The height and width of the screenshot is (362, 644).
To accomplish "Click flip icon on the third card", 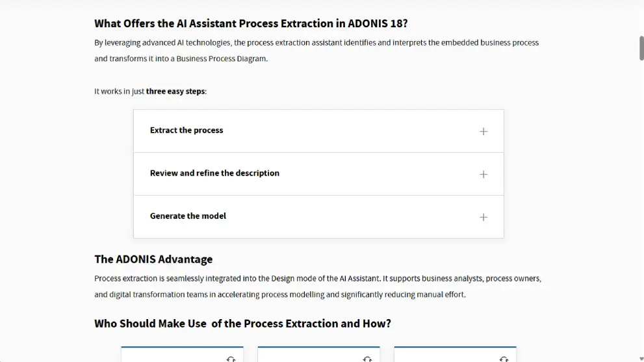I will pyautogui.click(x=504, y=359).
